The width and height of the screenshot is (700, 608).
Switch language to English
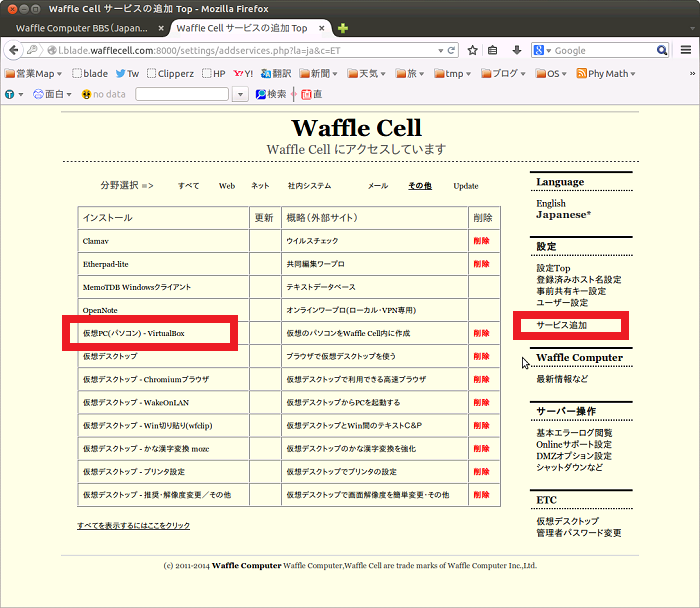[x=551, y=204]
